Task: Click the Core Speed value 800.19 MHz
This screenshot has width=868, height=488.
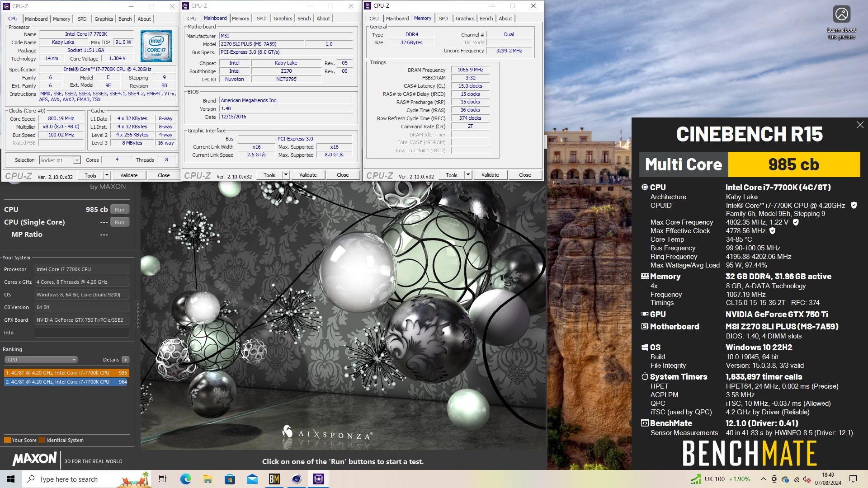Action: 61,119
